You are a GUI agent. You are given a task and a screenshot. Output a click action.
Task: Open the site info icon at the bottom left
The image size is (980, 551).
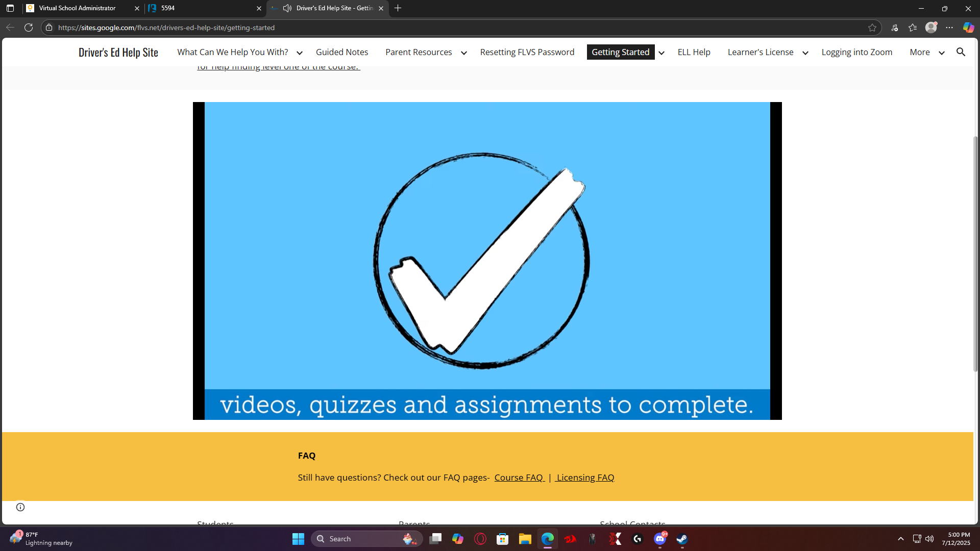(x=20, y=507)
